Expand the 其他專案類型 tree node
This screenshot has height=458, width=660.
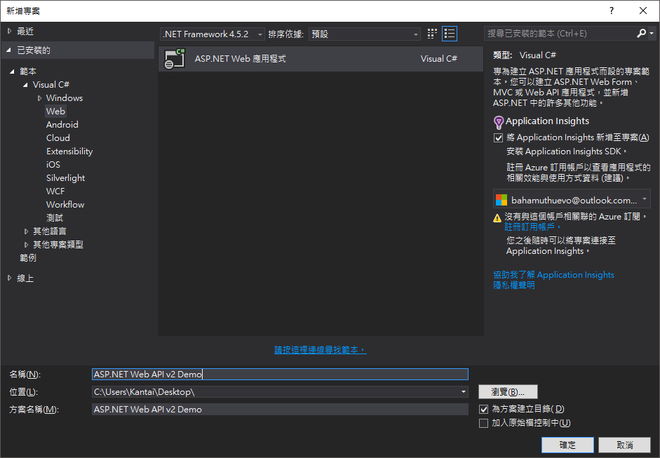[26, 245]
